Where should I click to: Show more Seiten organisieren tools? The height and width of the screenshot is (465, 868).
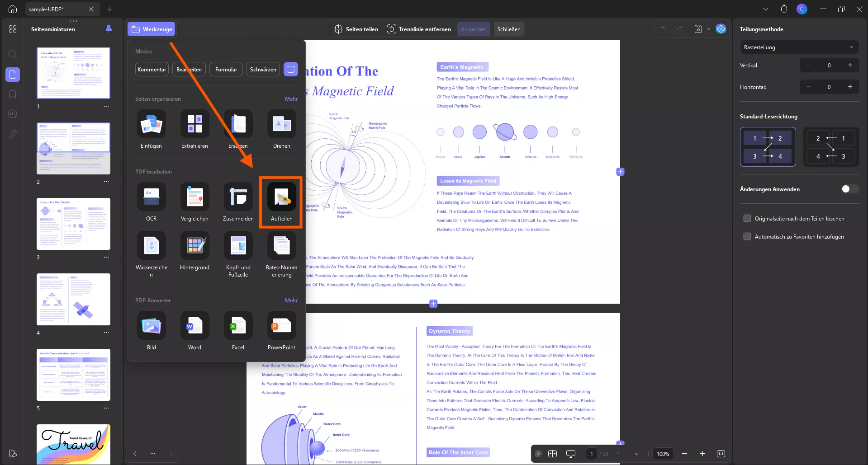(291, 99)
